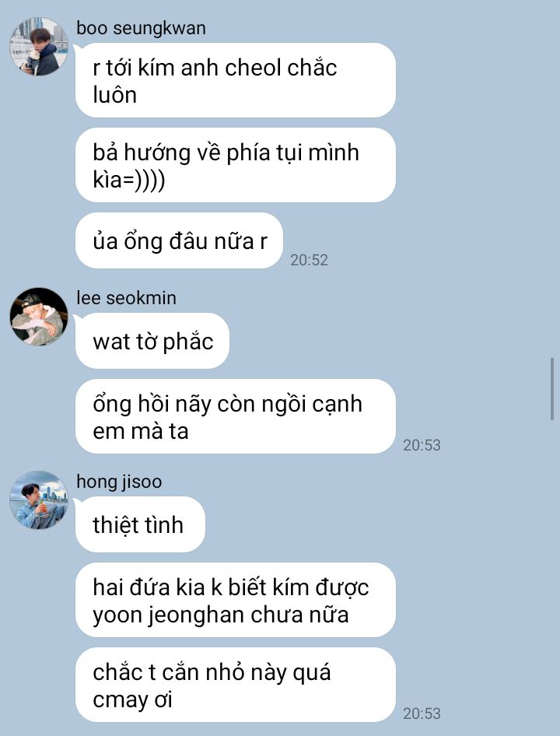Select message "bả hướng về phía tụi mình kìa"

pos(236,165)
